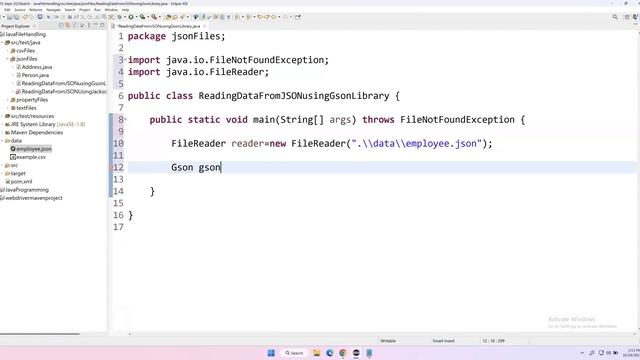
Task: Open the toolbar search magnifier icon
Action: [x=615, y=17]
